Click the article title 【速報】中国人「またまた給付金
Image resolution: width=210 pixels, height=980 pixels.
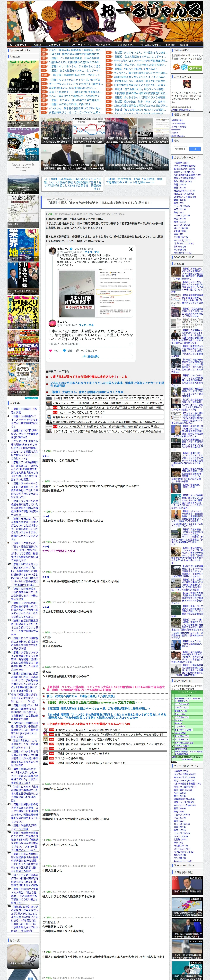(x=100, y=203)
